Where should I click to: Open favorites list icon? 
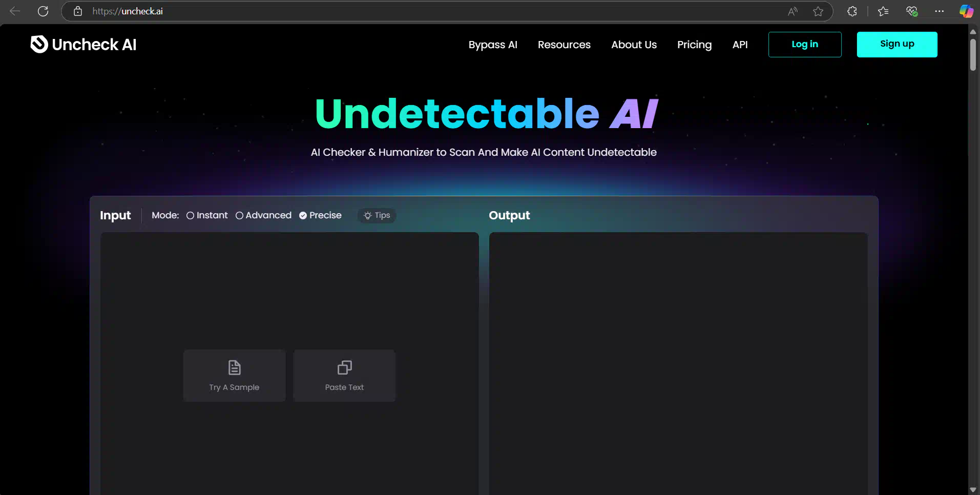coord(883,11)
